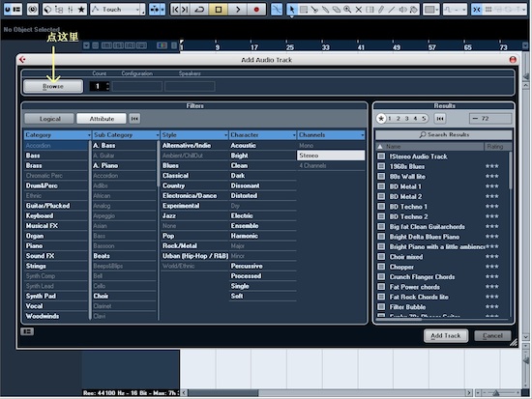Click the Browse button
This screenshot has height=399, width=532.
pos(53,86)
